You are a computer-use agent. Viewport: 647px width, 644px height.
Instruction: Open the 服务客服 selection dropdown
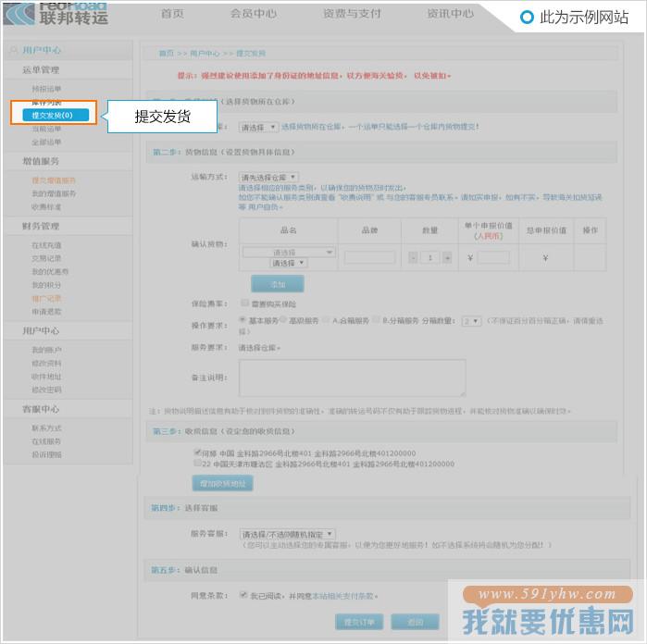click(287, 534)
